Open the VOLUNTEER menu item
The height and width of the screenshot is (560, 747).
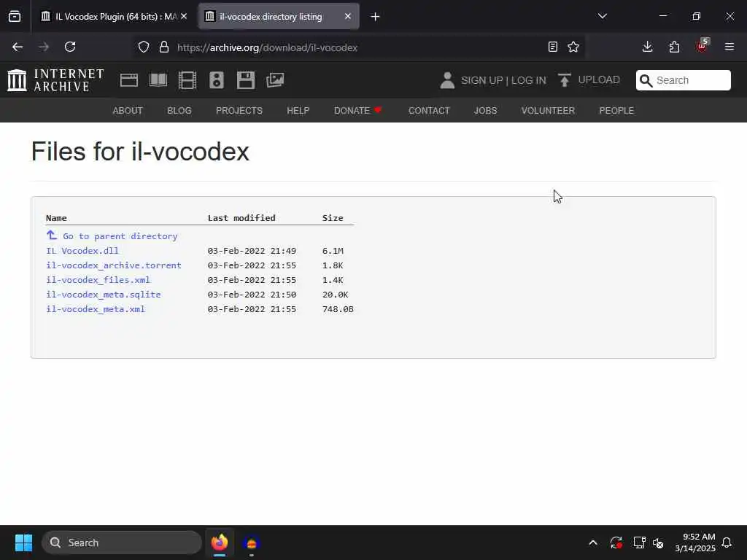(548, 111)
